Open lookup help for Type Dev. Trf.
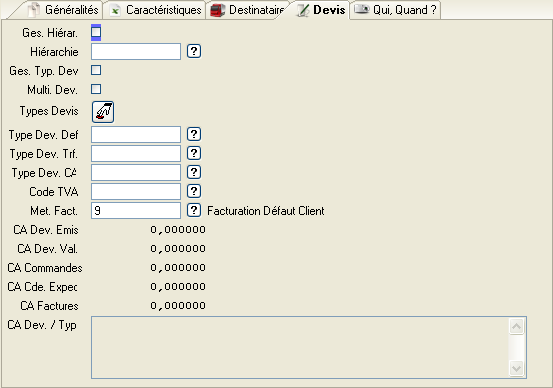The height and width of the screenshot is (388, 553). (194, 153)
